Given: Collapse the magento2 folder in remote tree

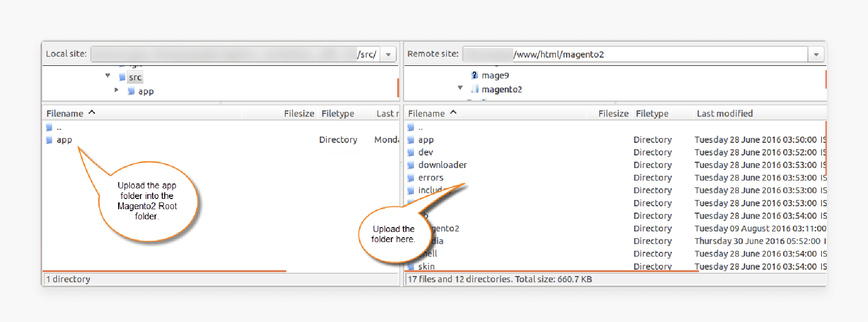Looking at the screenshot, I should 460,88.
